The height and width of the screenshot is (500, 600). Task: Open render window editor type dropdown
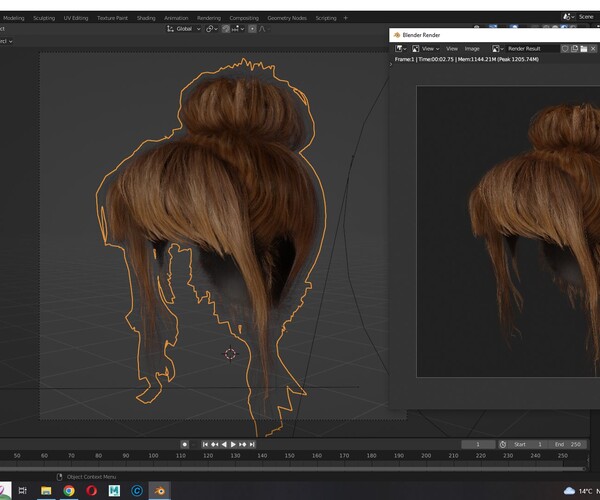point(401,49)
